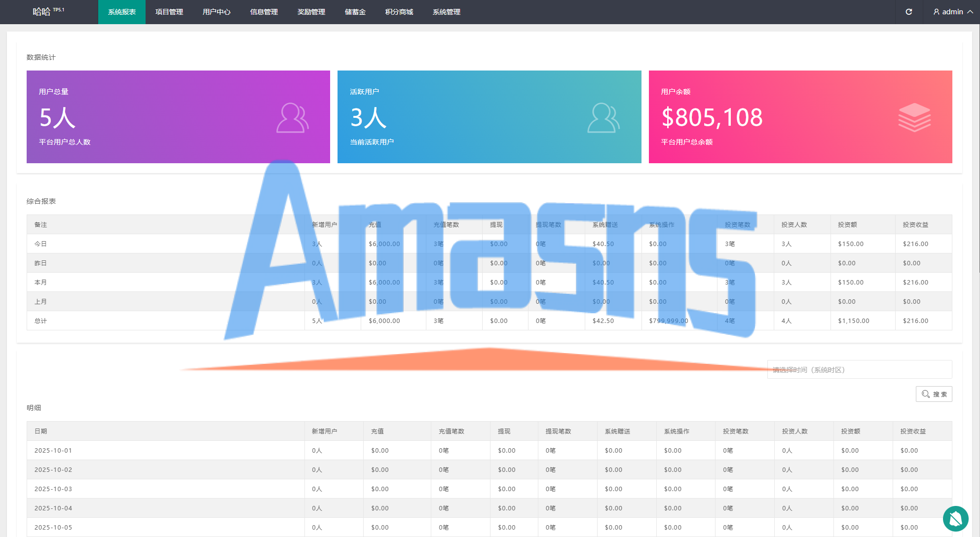980x537 pixels.
Task: Click the users icon in active users card
Action: click(x=603, y=118)
